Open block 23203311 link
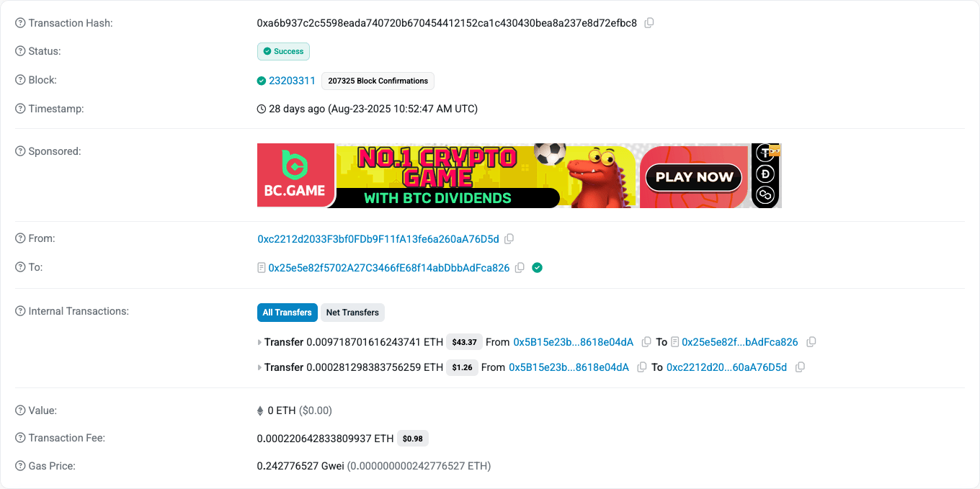The height and width of the screenshot is (489, 980). pyautogui.click(x=292, y=81)
